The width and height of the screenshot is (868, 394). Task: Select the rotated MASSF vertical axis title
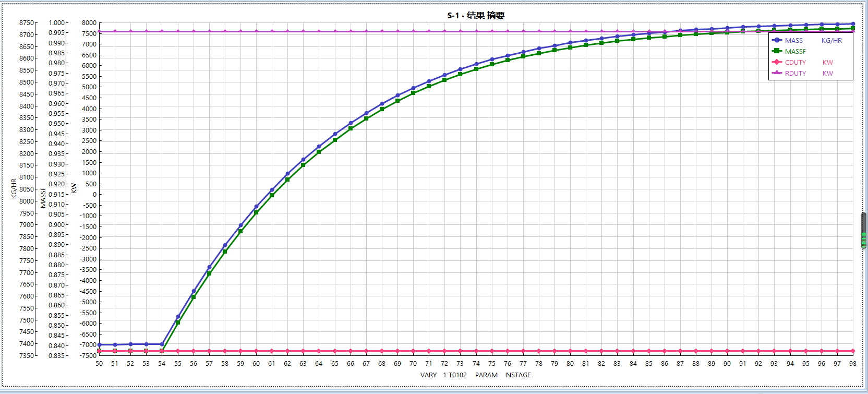pyautogui.click(x=43, y=198)
